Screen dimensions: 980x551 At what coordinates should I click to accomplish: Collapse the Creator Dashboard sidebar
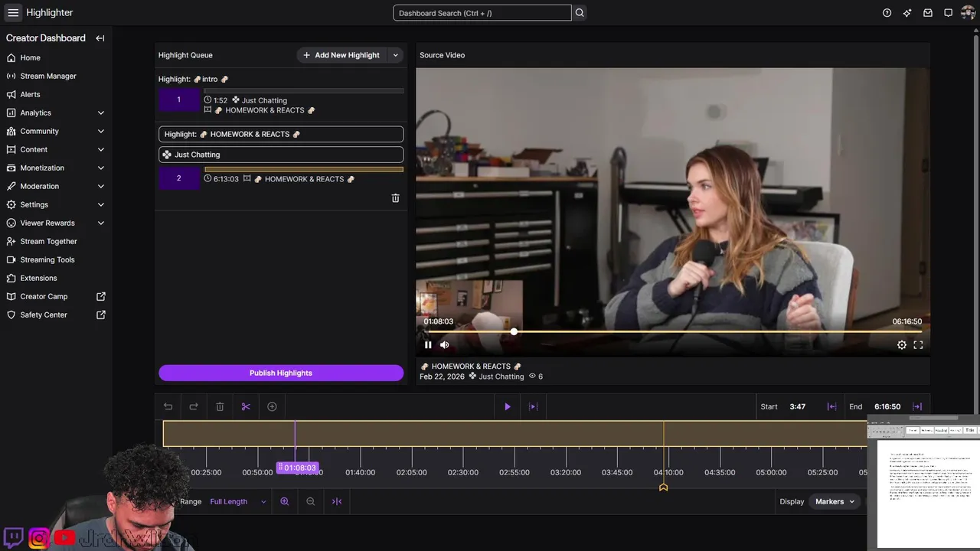coord(100,38)
